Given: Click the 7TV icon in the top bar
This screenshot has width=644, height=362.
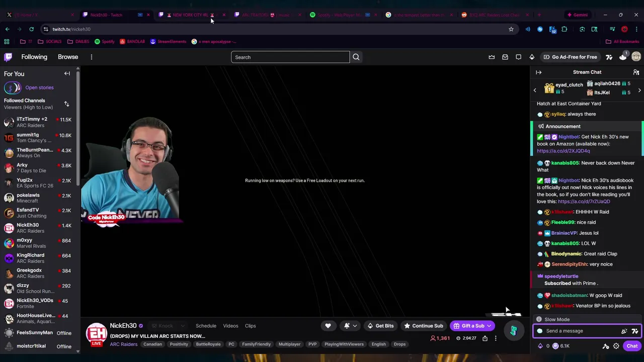Looking at the screenshot, I should pyautogui.click(x=609, y=57).
